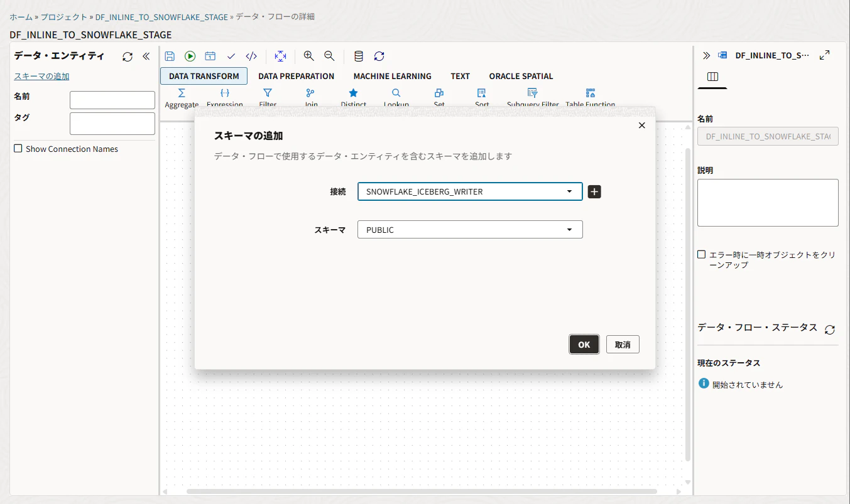Image resolution: width=850 pixels, height=504 pixels.
Task: Open code simulation with the angle-brackets icon
Action: click(251, 56)
